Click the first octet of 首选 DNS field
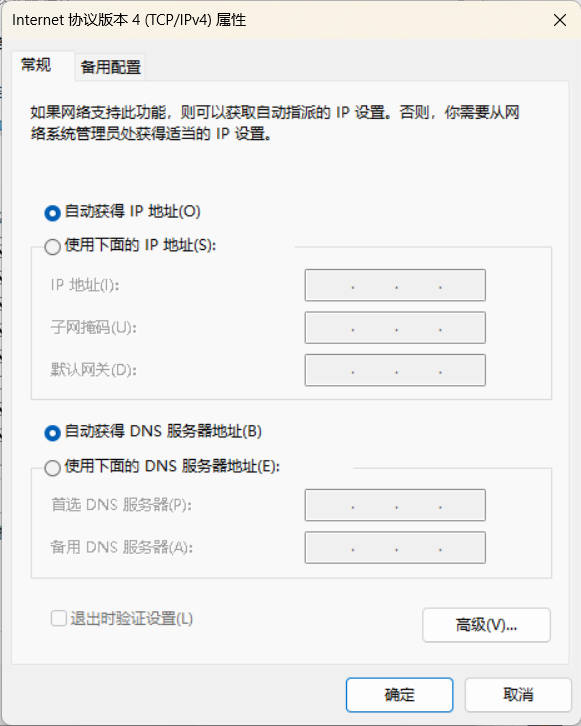This screenshot has height=726, width=581. 330,505
